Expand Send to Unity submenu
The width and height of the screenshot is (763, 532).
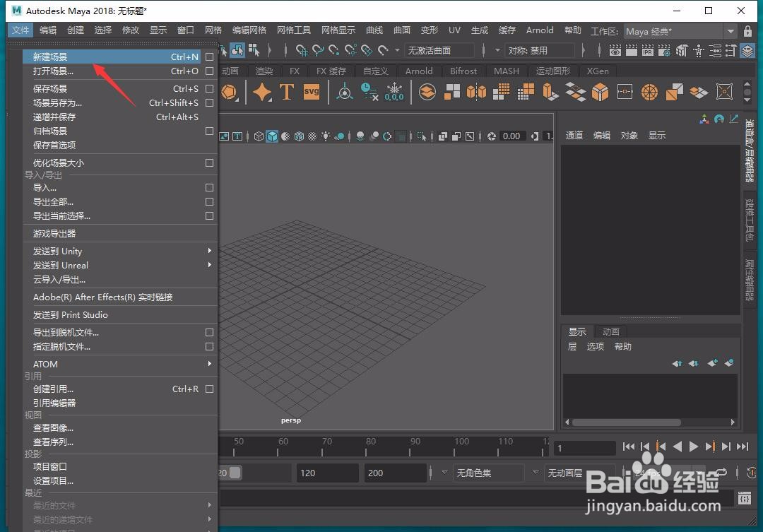pyautogui.click(x=209, y=251)
